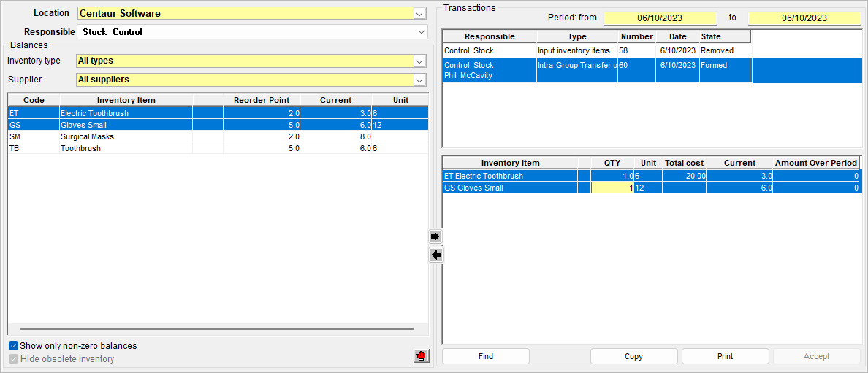
Task: Click the red hand stop icon
Action: pyautogui.click(x=422, y=355)
